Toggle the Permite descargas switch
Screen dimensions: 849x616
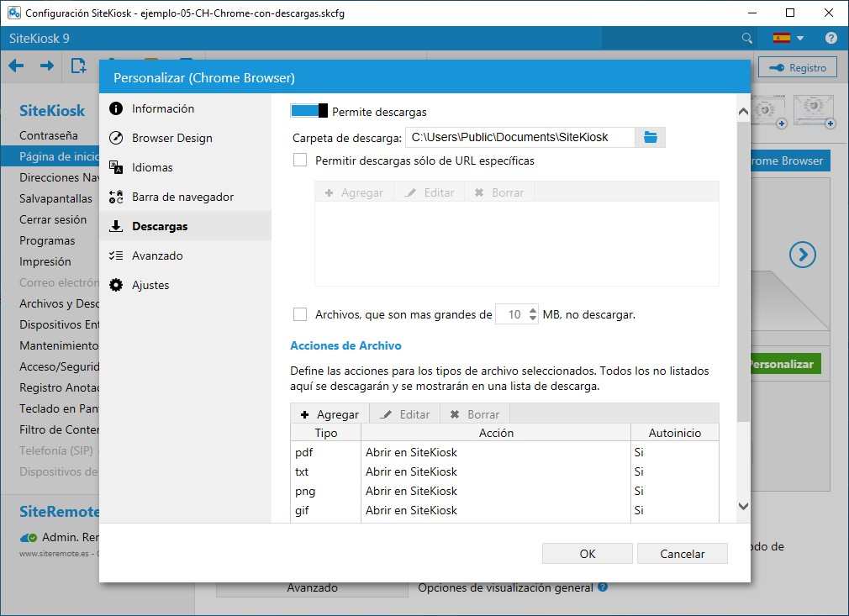[x=308, y=112]
